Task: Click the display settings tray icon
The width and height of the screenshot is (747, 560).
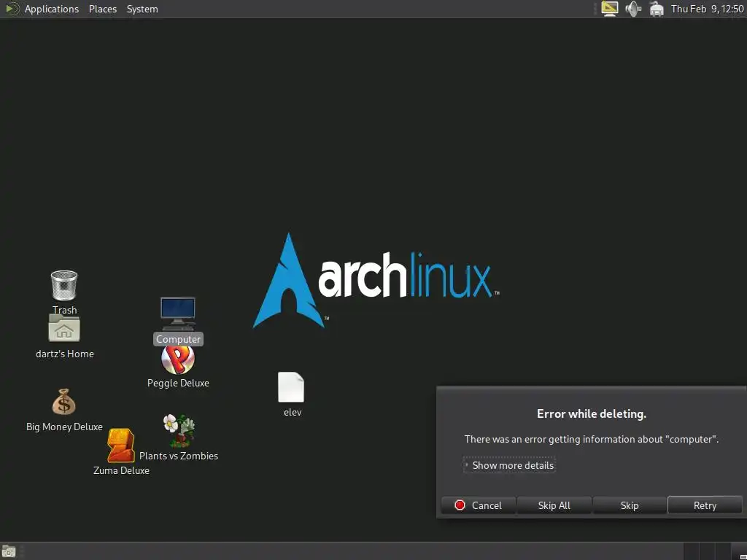Action: (x=609, y=9)
